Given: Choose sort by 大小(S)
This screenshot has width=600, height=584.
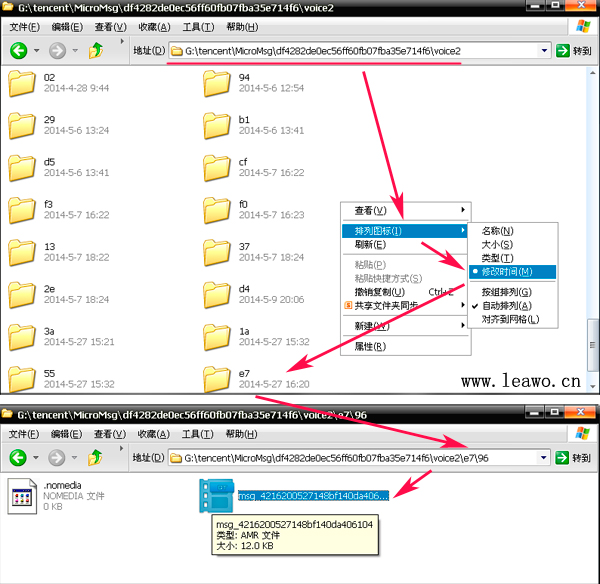Looking at the screenshot, I should tap(512, 245).
